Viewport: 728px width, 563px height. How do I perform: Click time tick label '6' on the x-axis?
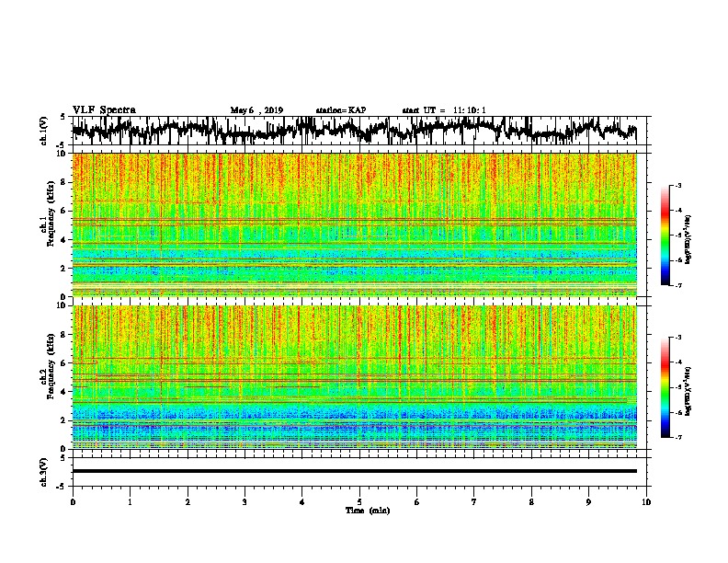(417, 502)
